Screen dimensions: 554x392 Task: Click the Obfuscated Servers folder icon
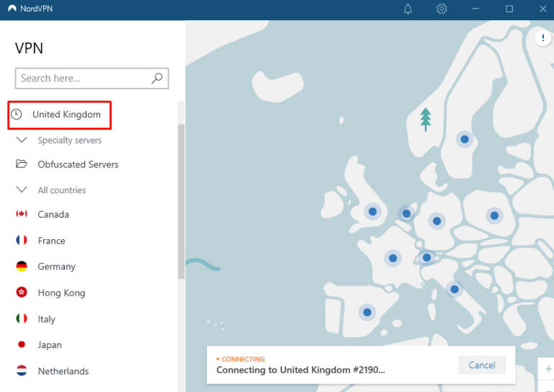click(x=22, y=164)
